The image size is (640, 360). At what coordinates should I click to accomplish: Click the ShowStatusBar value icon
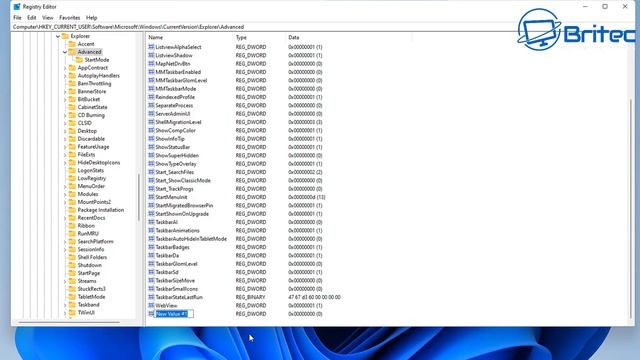click(x=151, y=147)
